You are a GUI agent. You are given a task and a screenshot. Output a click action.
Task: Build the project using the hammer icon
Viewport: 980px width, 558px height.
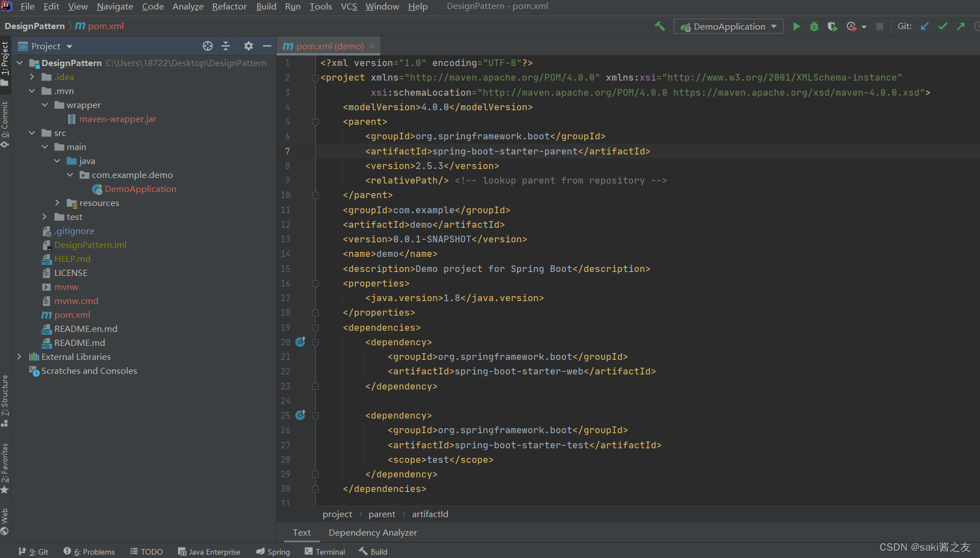[660, 26]
